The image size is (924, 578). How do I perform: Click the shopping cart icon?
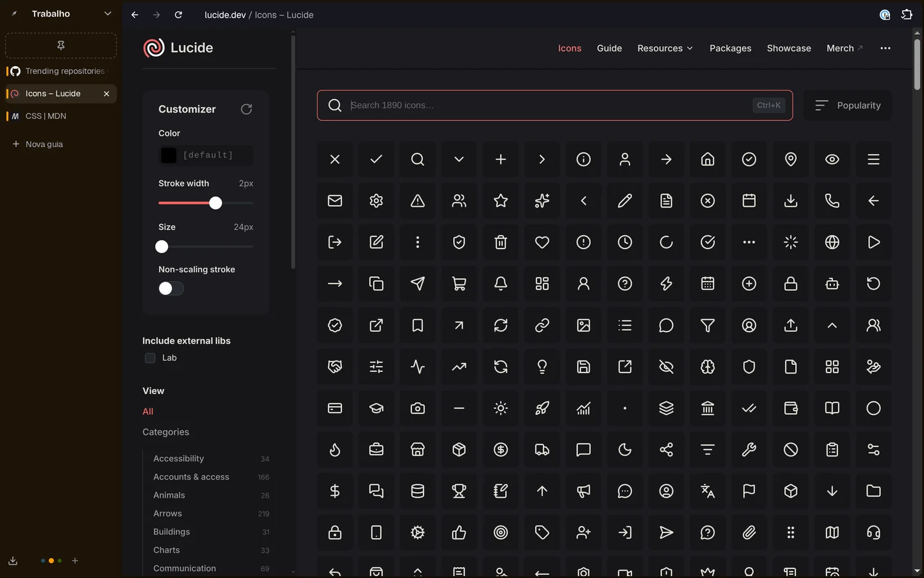pyautogui.click(x=459, y=284)
